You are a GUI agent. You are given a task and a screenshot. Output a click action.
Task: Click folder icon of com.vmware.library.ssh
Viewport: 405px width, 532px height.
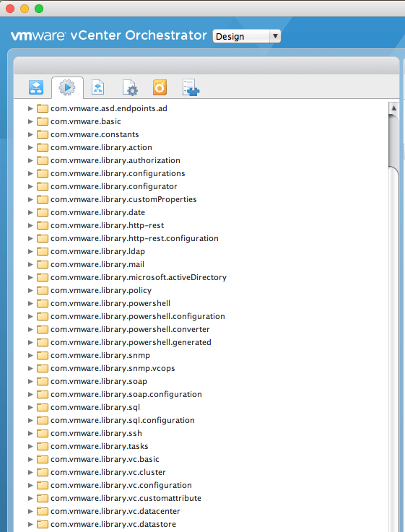pyautogui.click(x=43, y=433)
